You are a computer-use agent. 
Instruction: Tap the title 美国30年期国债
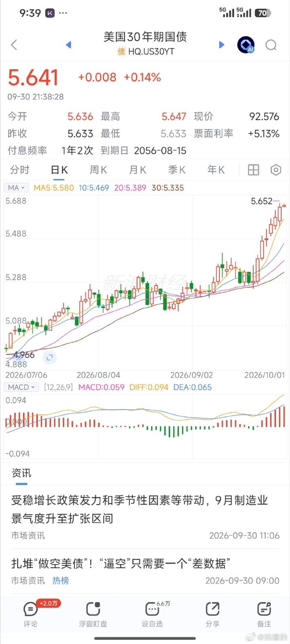[x=145, y=37]
